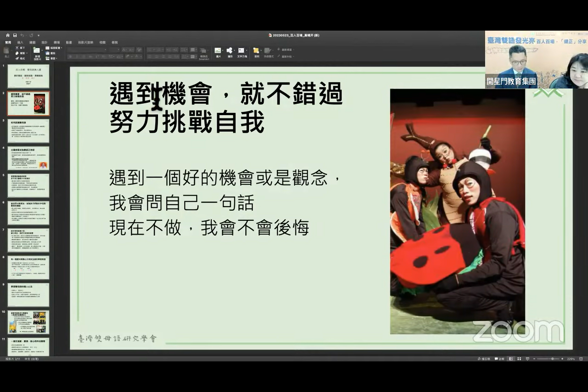Click the Home icon in title bar
Image resolution: width=588 pixels, height=392 pixels.
pos(8,35)
